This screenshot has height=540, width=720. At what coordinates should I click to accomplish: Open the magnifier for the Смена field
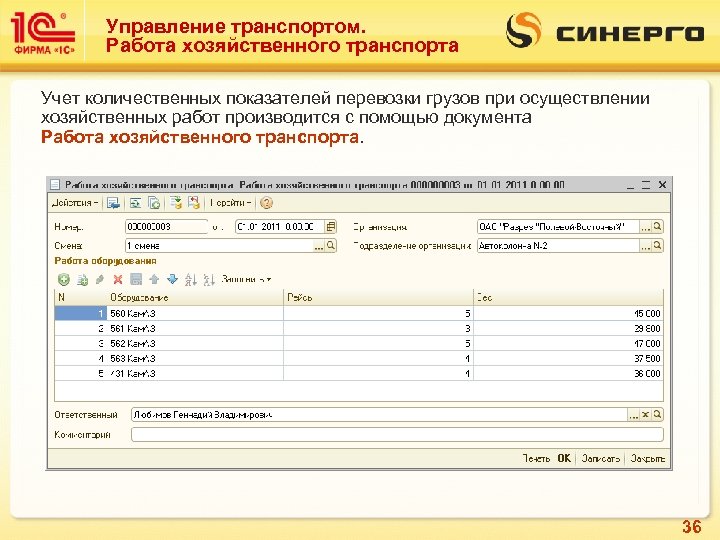click(331, 246)
